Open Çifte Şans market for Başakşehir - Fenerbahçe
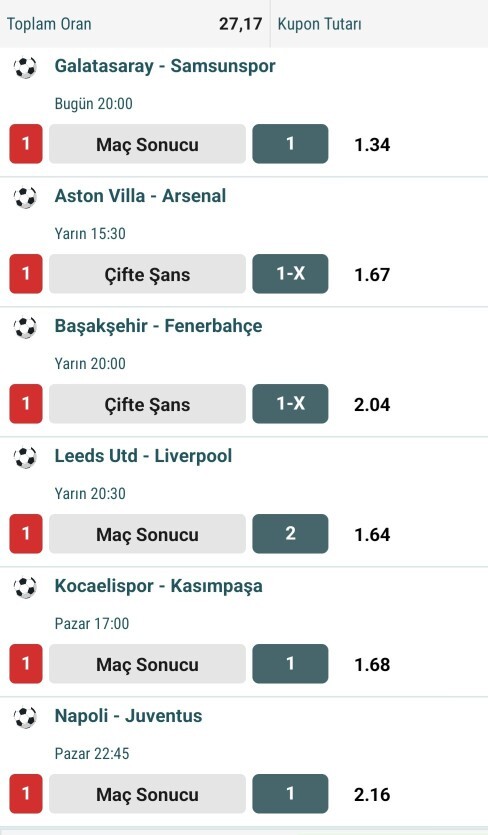The image size is (488, 835). pos(148,404)
